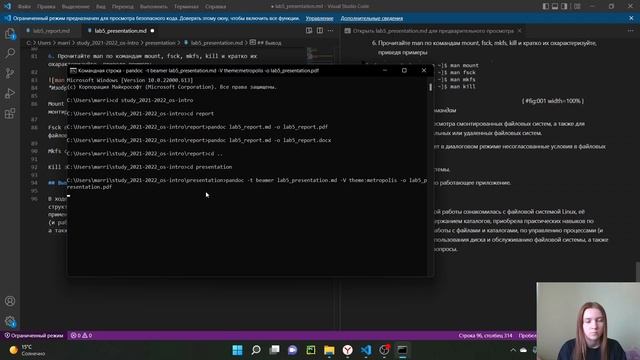Switch to Visual Studio Code taskbar icon

366,350
